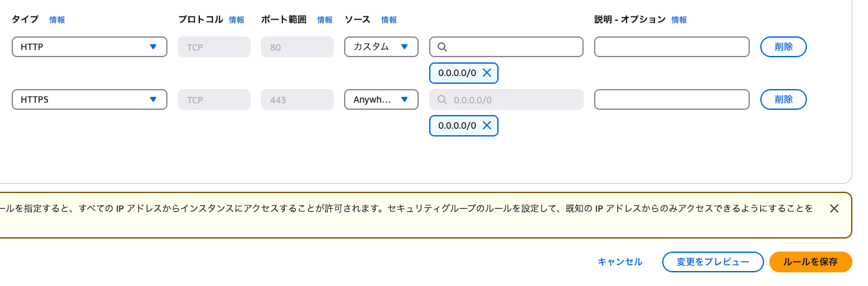
Task: Click 情報 link next to ポート範囲
Action: [x=325, y=20]
